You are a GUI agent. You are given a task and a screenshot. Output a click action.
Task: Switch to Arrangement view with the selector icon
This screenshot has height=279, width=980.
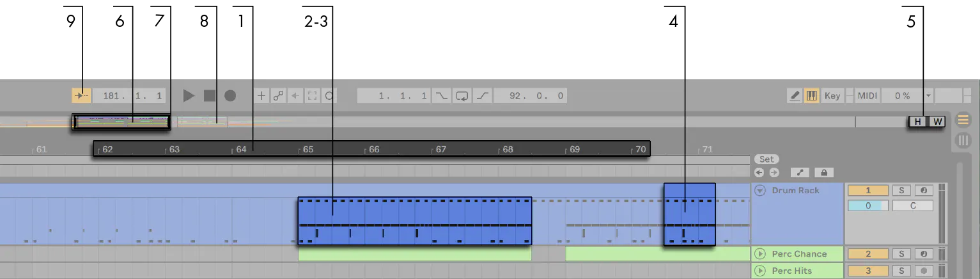[x=963, y=120]
